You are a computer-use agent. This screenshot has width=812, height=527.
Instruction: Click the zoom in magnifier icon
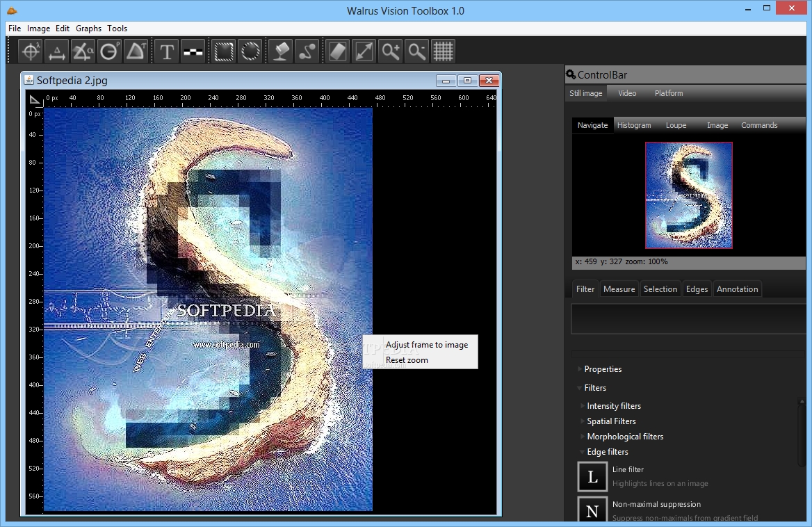tap(391, 51)
